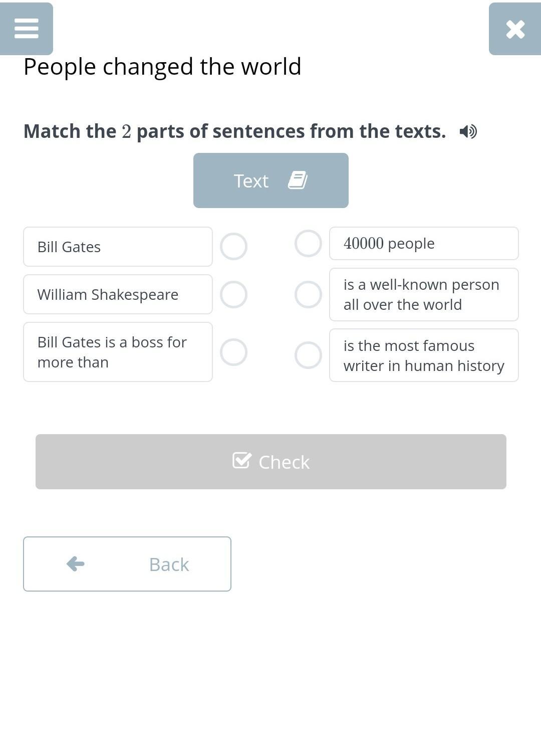
Task: Click 'Bill Gates is a boss' box
Action: [x=118, y=352]
